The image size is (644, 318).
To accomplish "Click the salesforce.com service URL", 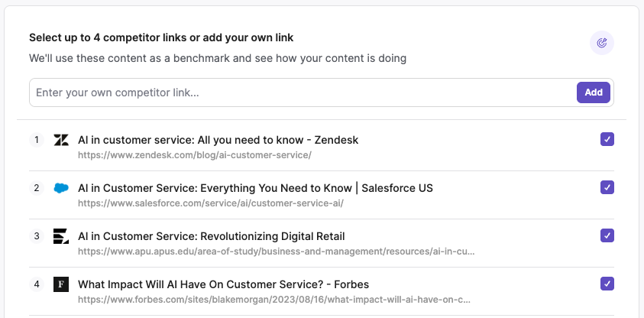I will [x=211, y=203].
